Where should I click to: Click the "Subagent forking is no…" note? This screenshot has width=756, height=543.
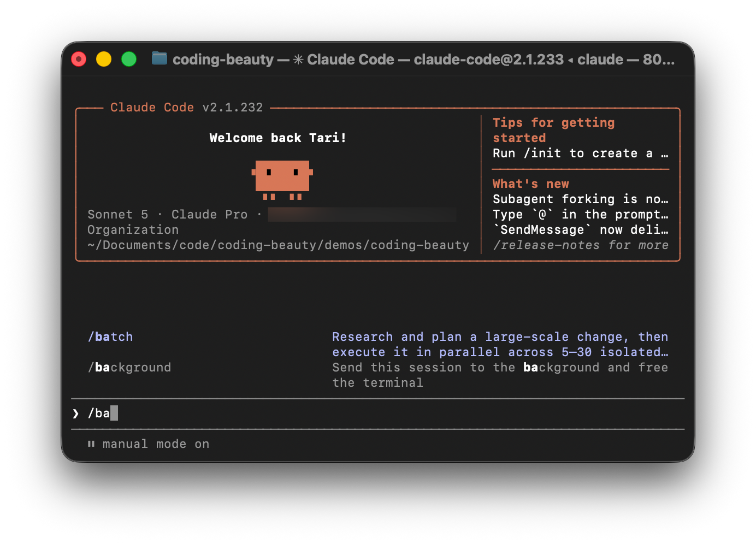click(580, 199)
